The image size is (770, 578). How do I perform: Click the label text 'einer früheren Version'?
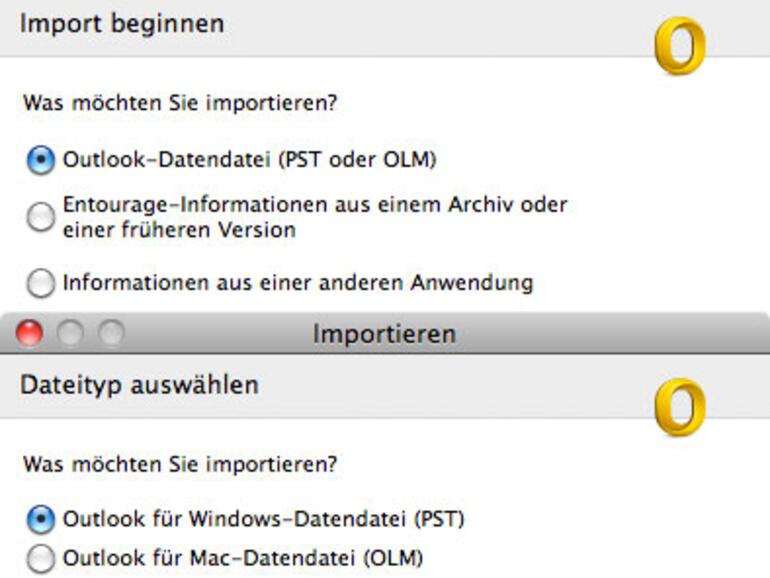tap(179, 229)
